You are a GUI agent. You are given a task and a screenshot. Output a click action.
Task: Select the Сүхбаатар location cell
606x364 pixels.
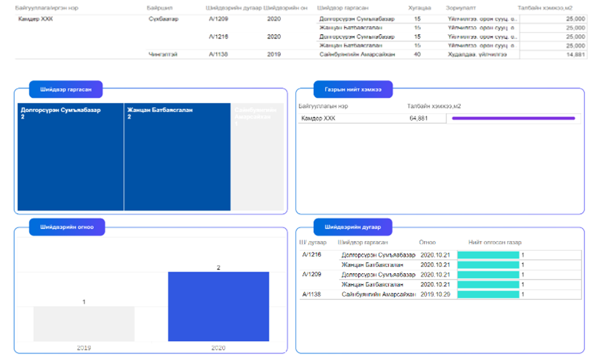click(163, 19)
